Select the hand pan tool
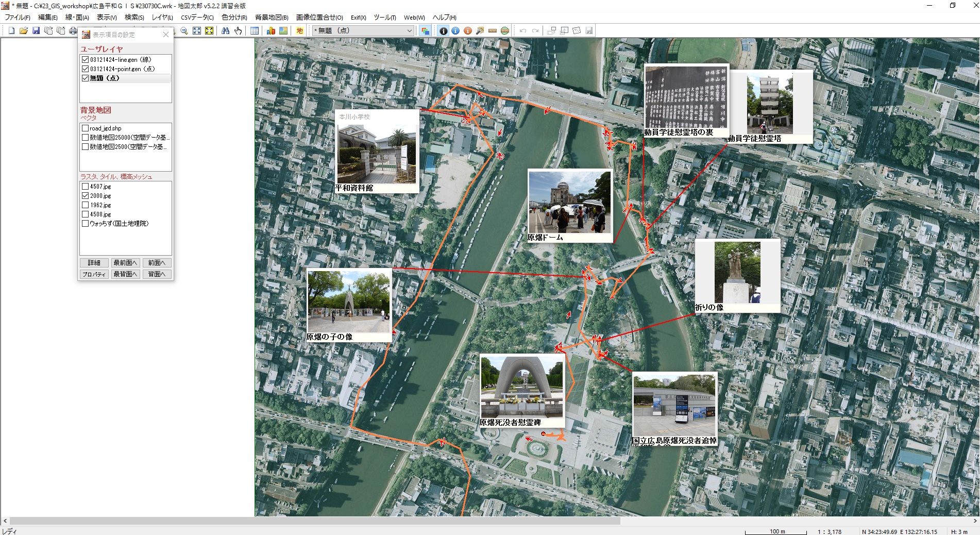The height and width of the screenshot is (535, 980). [238, 31]
